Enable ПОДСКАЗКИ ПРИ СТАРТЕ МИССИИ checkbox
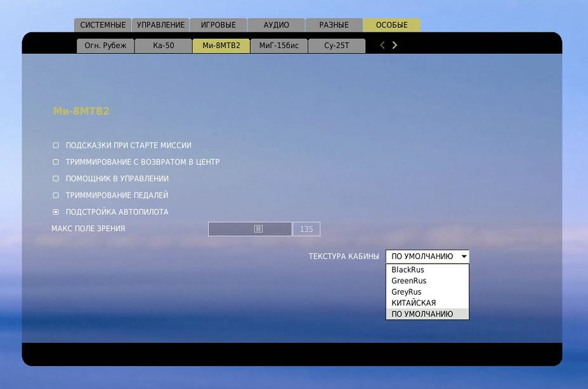 point(56,146)
